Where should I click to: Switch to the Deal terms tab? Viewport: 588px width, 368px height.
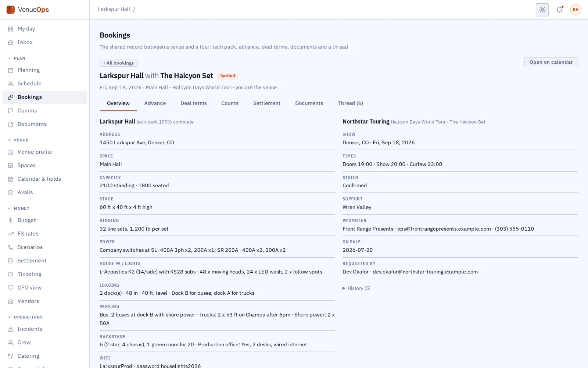tap(193, 103)
